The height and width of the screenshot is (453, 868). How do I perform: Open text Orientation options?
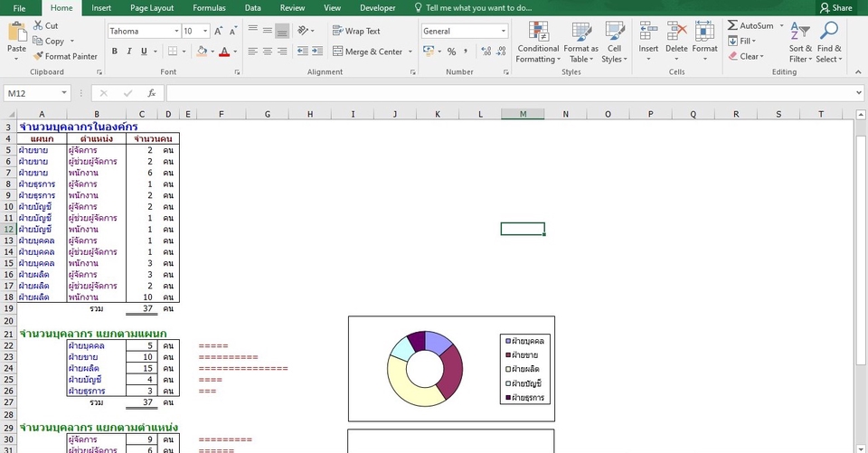[x=305, y=31]
